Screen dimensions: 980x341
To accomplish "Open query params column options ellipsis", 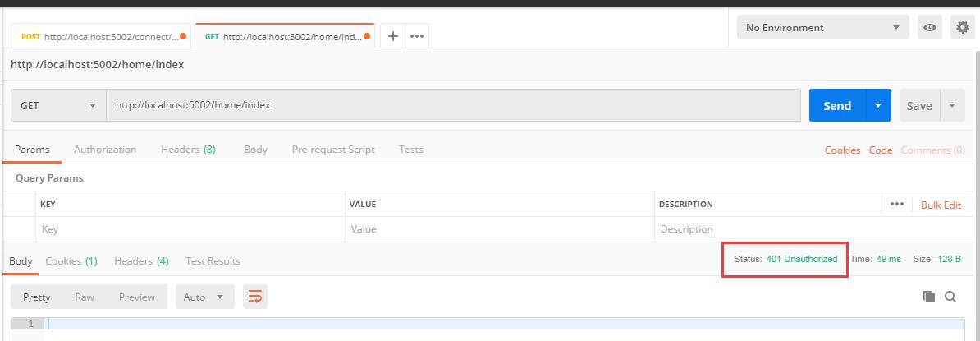I will point(896,205).
